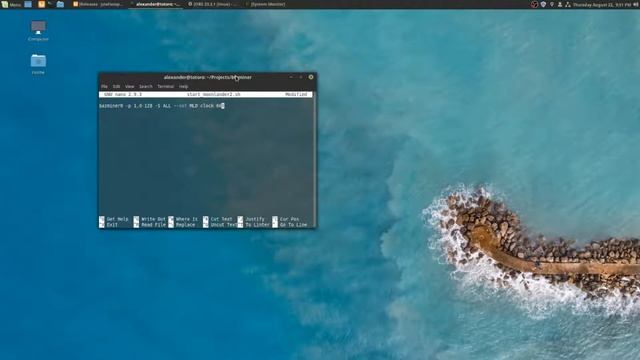Screen dimensions: 640x360
Task: Click the Write Out shortcut in nano
Action: (150, 219)
